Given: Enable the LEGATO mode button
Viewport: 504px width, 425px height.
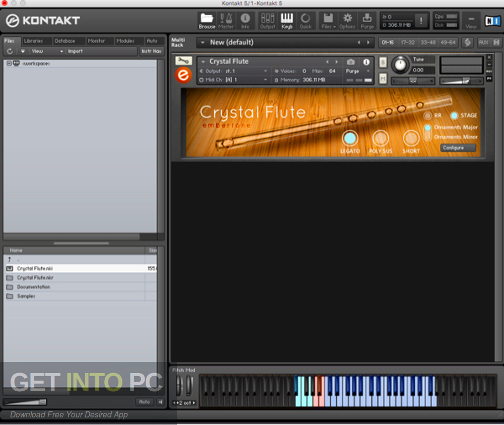Looking at the screenshot, I should click(x=350, y=138).
